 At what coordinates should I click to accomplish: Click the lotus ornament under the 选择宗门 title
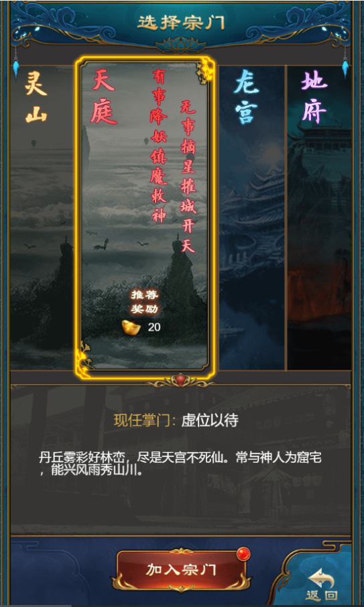180,44
